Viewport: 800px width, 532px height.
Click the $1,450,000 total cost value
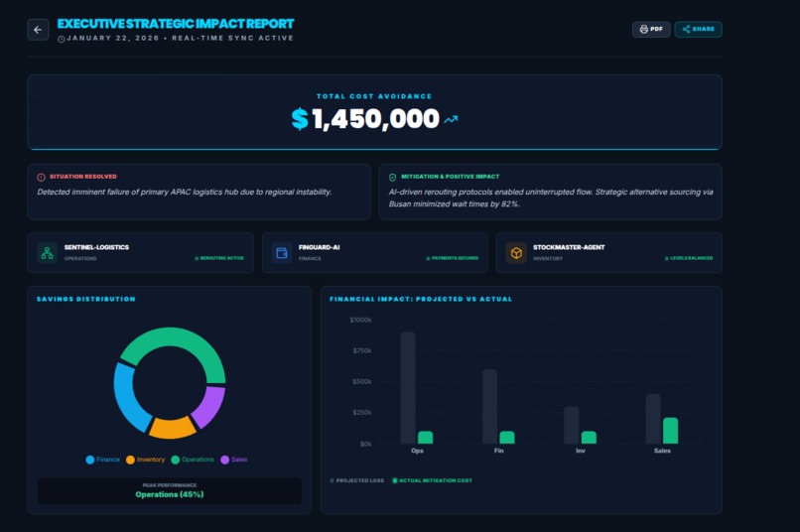pyautogui.click(x=365, y=119)
